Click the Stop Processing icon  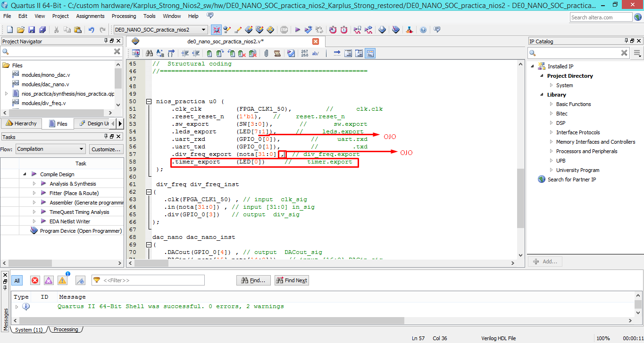(x=284, y=30)
